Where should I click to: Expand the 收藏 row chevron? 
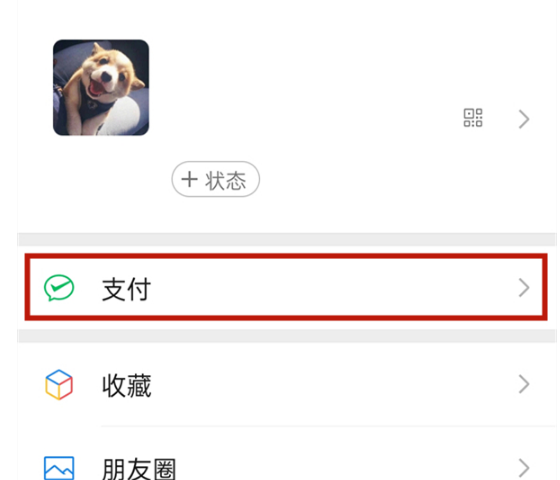(524, 384)
